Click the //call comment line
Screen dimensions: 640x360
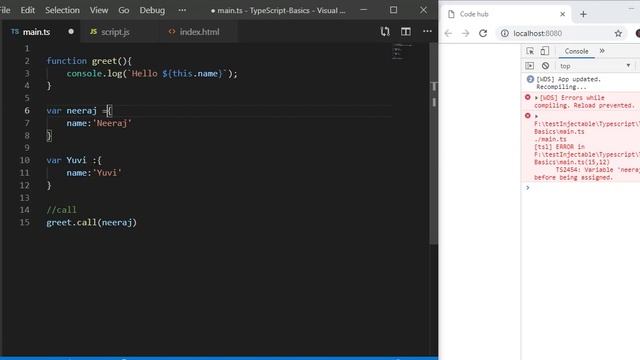coord(61,210)
